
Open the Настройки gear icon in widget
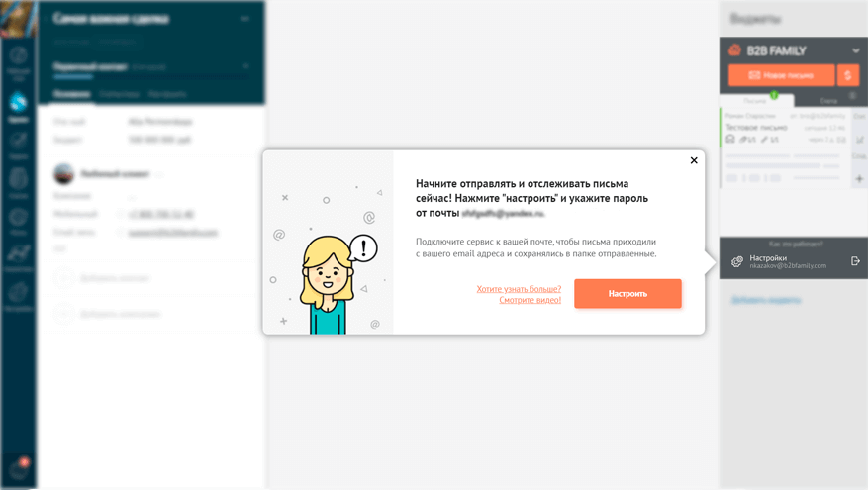[x=736, y=261]
